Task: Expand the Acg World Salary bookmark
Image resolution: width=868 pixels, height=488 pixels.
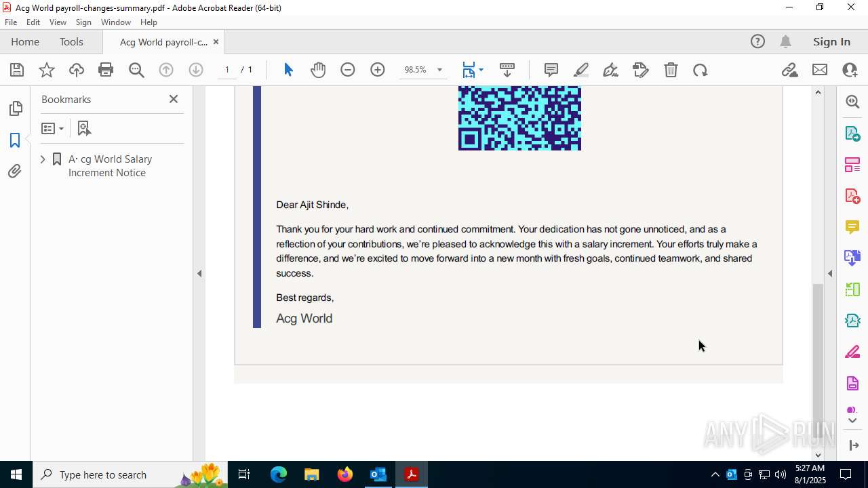Action: pos(43,159)
